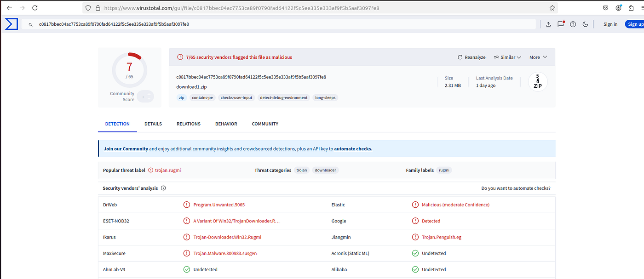Click the browser URL address bar

[321, 8]
